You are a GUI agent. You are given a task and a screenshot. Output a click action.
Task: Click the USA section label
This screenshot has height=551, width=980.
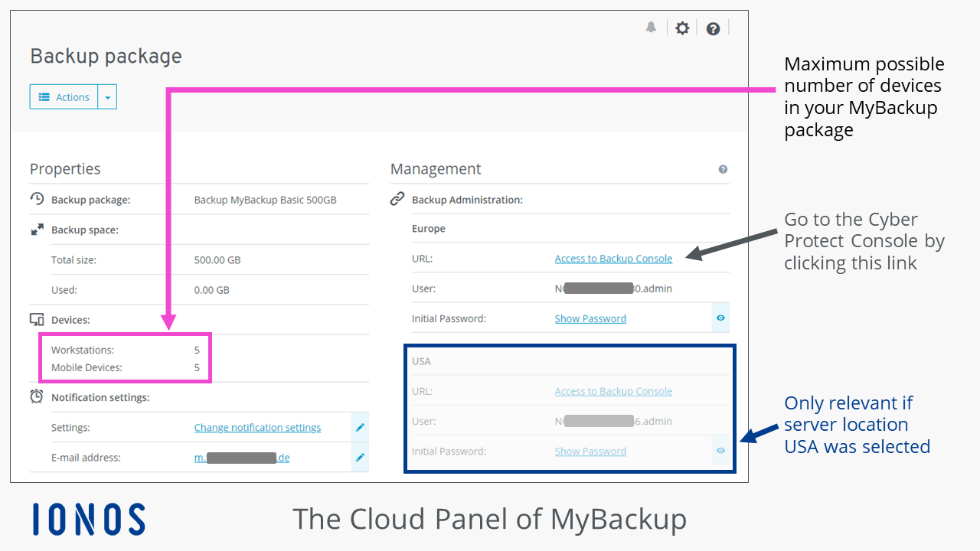coord(422,361)
